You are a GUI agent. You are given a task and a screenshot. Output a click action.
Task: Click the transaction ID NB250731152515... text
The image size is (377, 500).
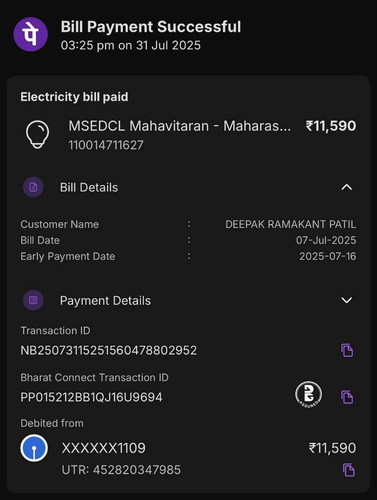point(109,350)
